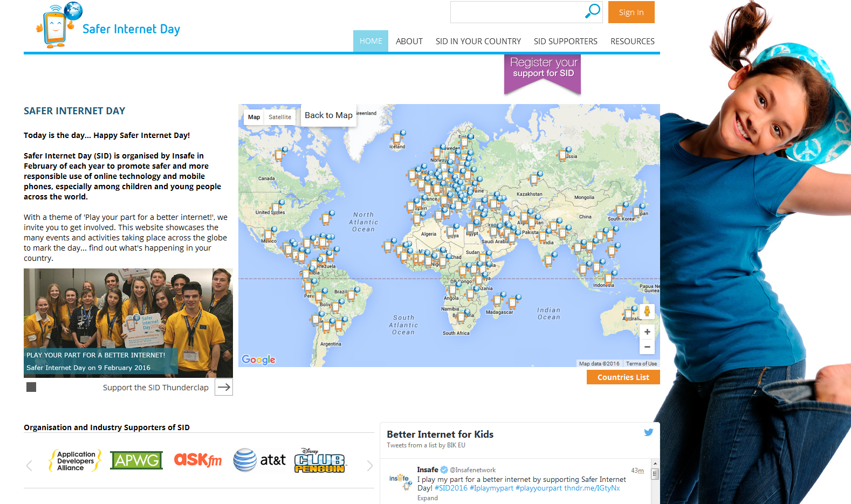This screenshot has width=851, height=504.
Task: Switch map to Satellite view
Action: tap(279, 117)
